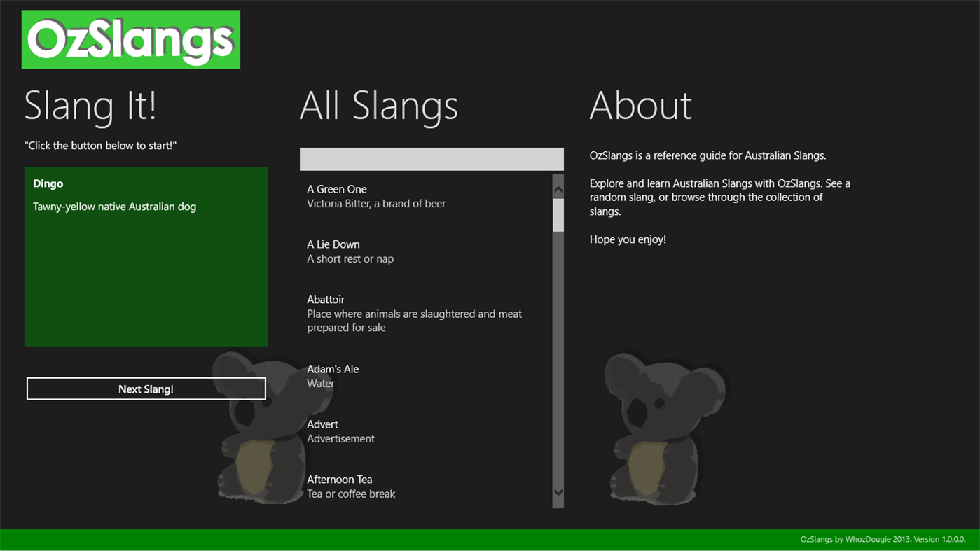Click the scrollbar down arrow in All Slangs
Image resolution: width=980 pixels, height=551 pixels.
click(557, 492)
